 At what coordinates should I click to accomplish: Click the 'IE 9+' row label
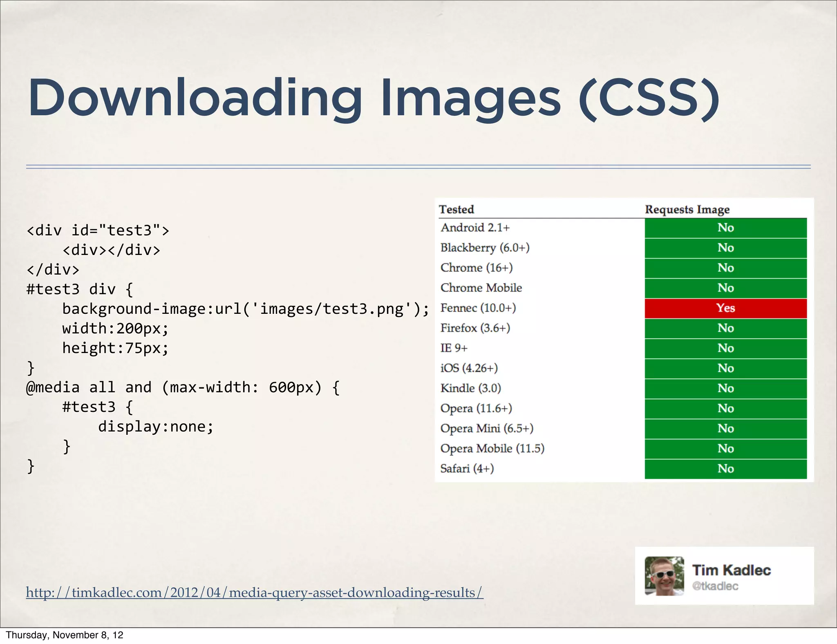(x=454, y=348)
